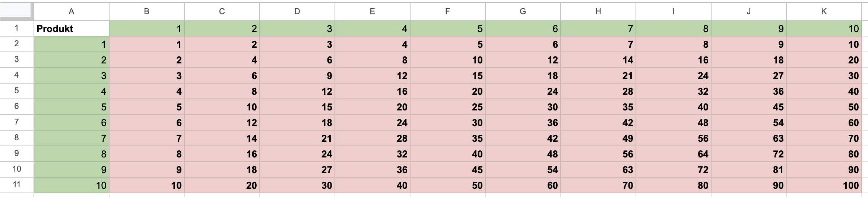
Task: Click the cell containing 81
Action: pos(748,170)
